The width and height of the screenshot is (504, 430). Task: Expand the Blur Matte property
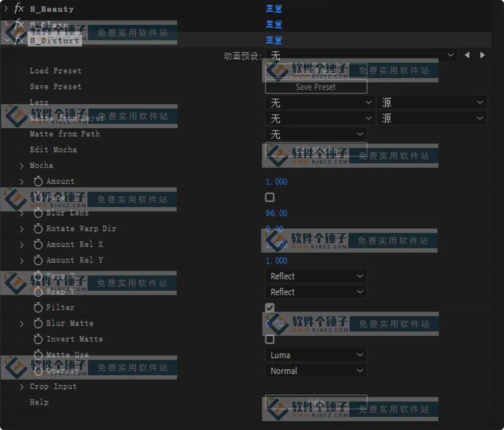(x=22, y=324)
